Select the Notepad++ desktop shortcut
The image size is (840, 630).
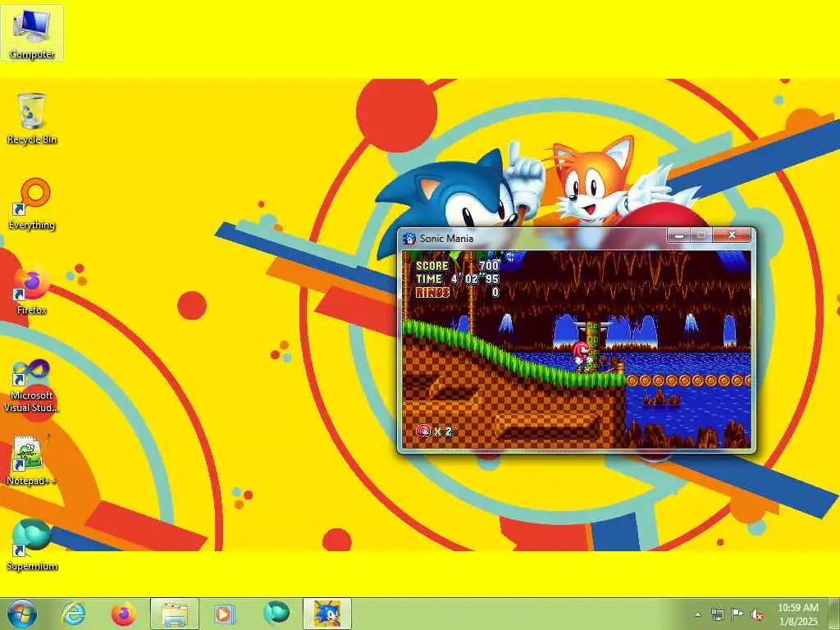[x=32, y=460]
